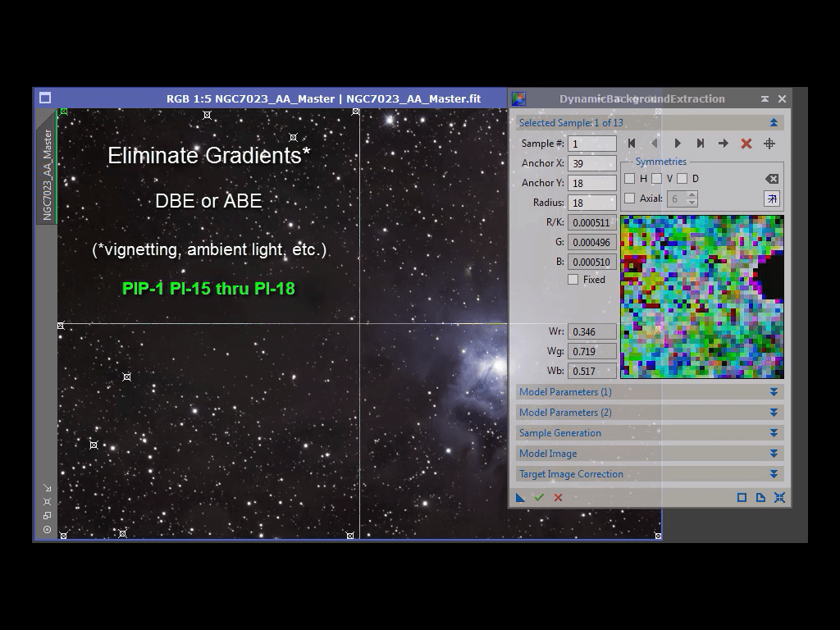840x630 pixels.
Task: Click the Reset icon at bottom right
Action: pos(779,497)
